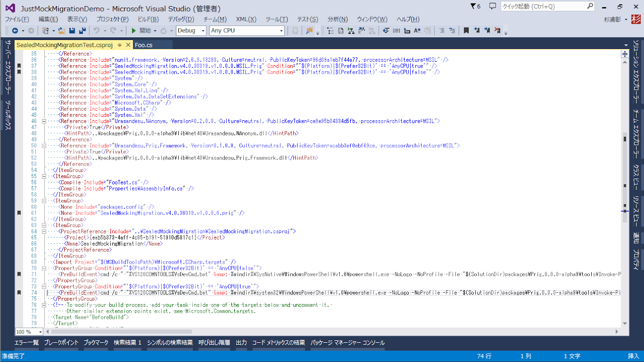Click the Save All icon
644x362 pixels.
(x=82, y=30)
